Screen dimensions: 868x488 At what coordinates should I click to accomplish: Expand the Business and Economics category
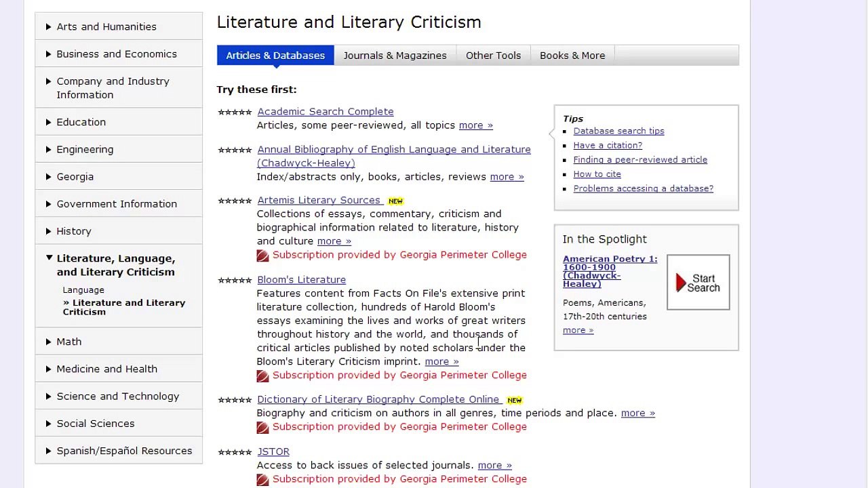[x=119, y=54]
